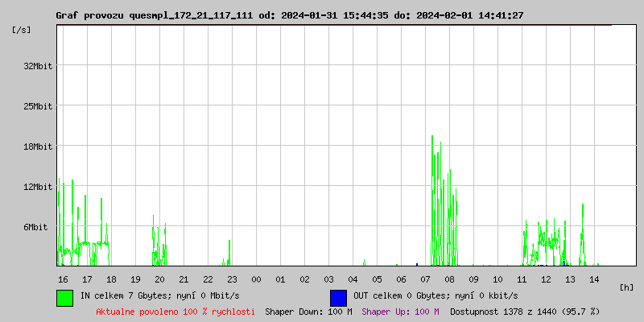Viewport: 644px width, 322px height.
Task: Select the 25Mbit y-axis label
Action: (38, 106)
